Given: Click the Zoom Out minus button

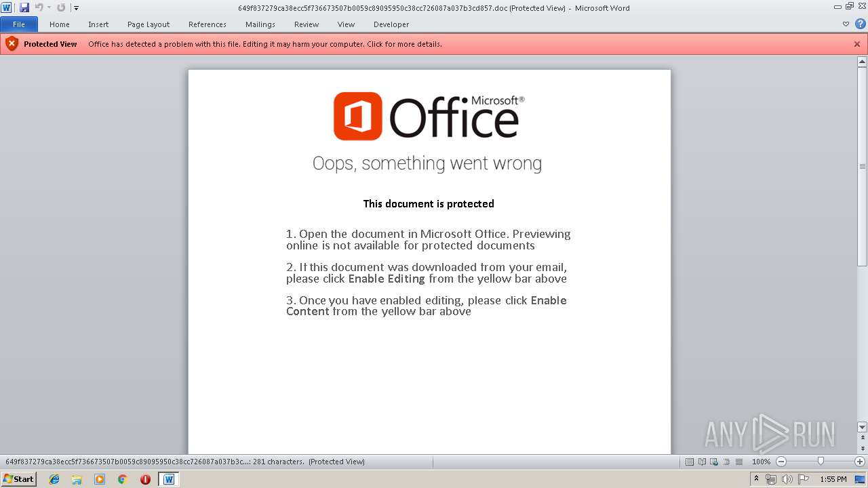Looking at the screenshot, I should [x=781, y=462].
